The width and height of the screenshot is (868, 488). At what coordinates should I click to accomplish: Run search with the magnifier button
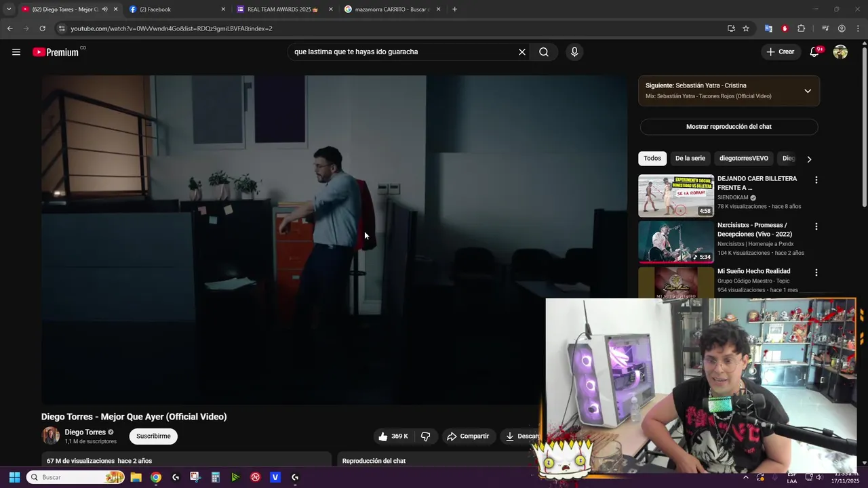(544, 52)
